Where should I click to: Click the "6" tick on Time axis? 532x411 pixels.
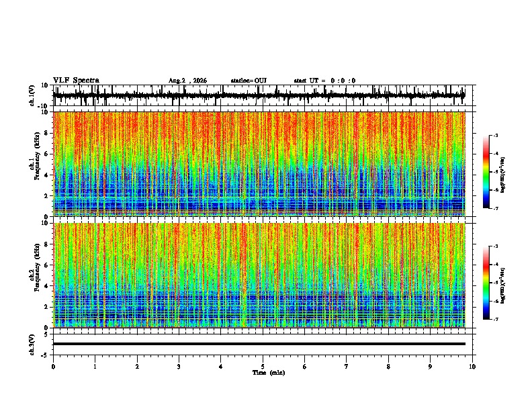click(305, 367)
